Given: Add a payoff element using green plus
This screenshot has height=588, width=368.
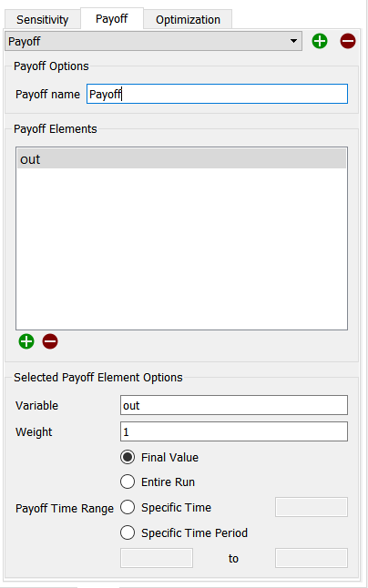Looking at the screenshot, I should point(26,341).
